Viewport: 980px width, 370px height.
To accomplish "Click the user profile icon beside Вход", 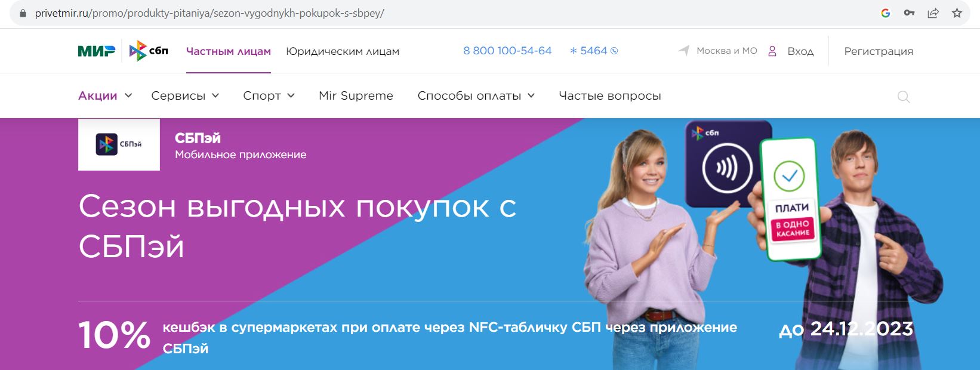I will [772, 51].
